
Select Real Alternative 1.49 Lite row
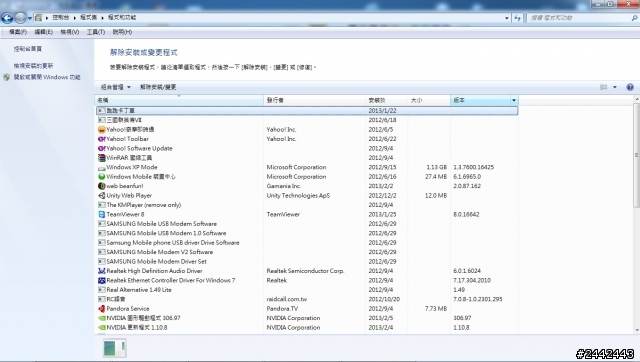click(307, 290)
